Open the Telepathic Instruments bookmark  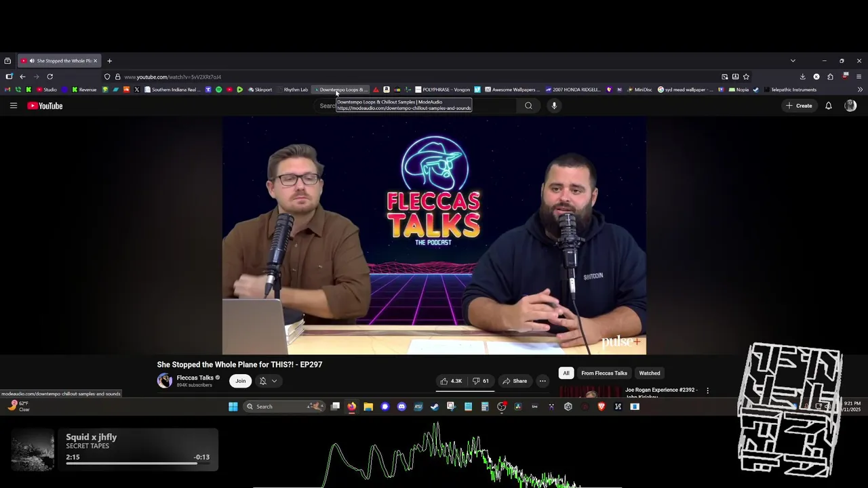click(789, 89)
